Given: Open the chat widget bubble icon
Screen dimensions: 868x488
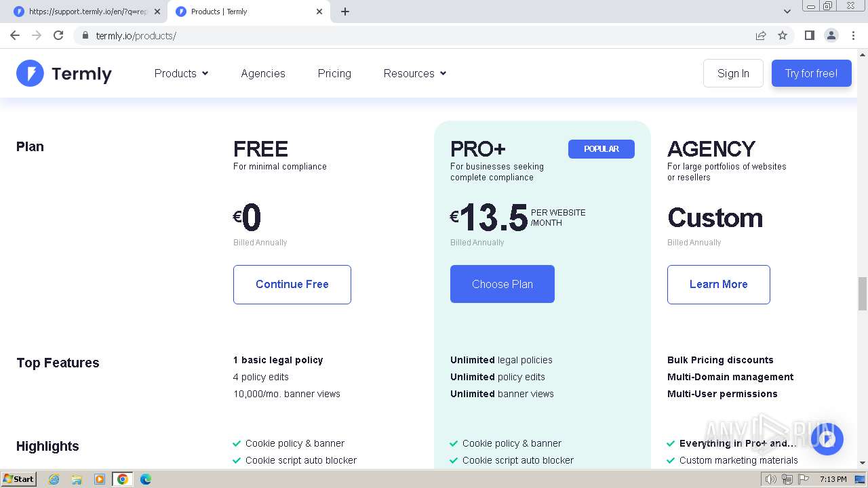Looking at the screenshot, I should pyautogui.click(x=827, y=439).
